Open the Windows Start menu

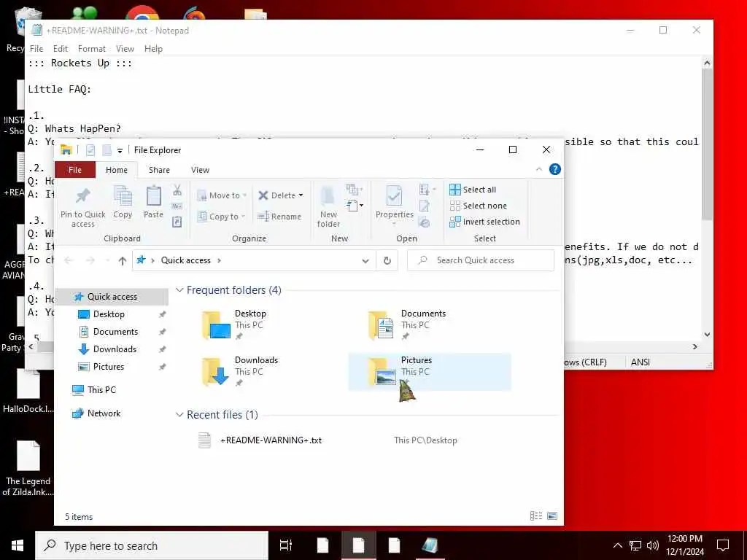pos(18,545)
